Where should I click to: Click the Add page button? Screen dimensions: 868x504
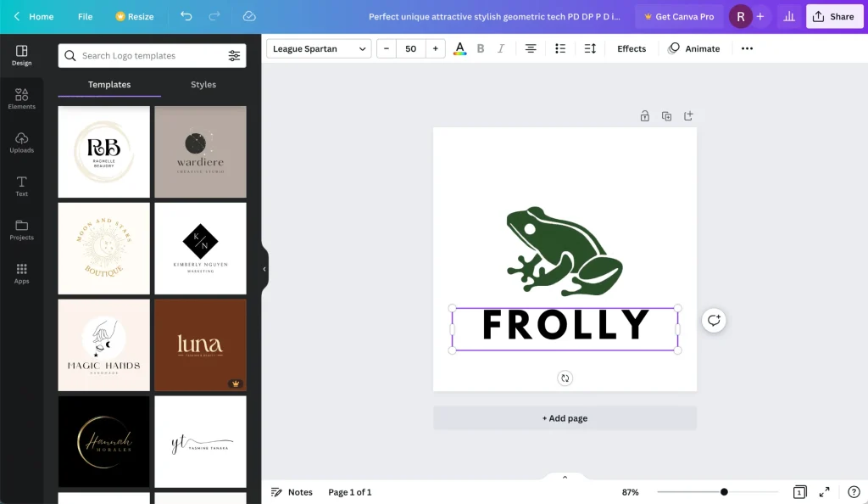[x=565, y=418]
